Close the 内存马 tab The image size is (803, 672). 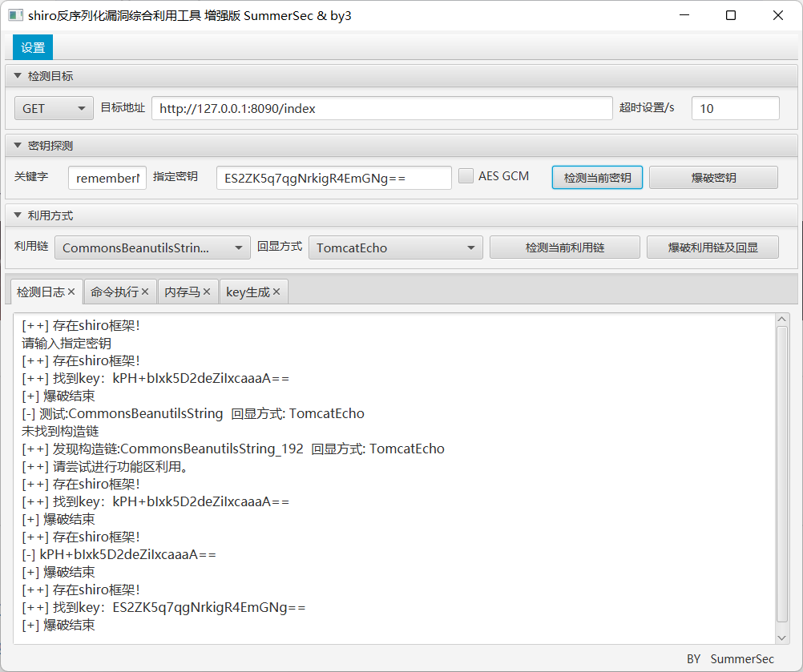[x=207, y=292]
